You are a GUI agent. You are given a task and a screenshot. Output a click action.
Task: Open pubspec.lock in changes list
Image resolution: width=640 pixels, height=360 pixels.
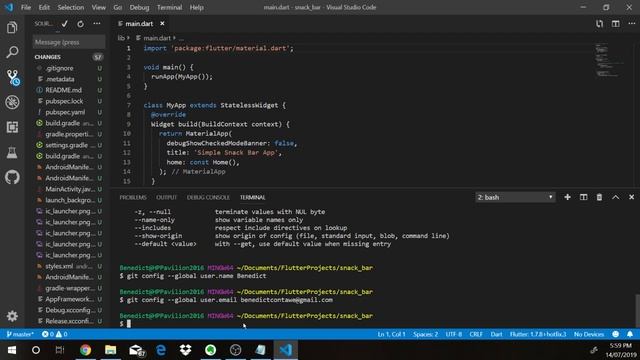tap(68, 101)
